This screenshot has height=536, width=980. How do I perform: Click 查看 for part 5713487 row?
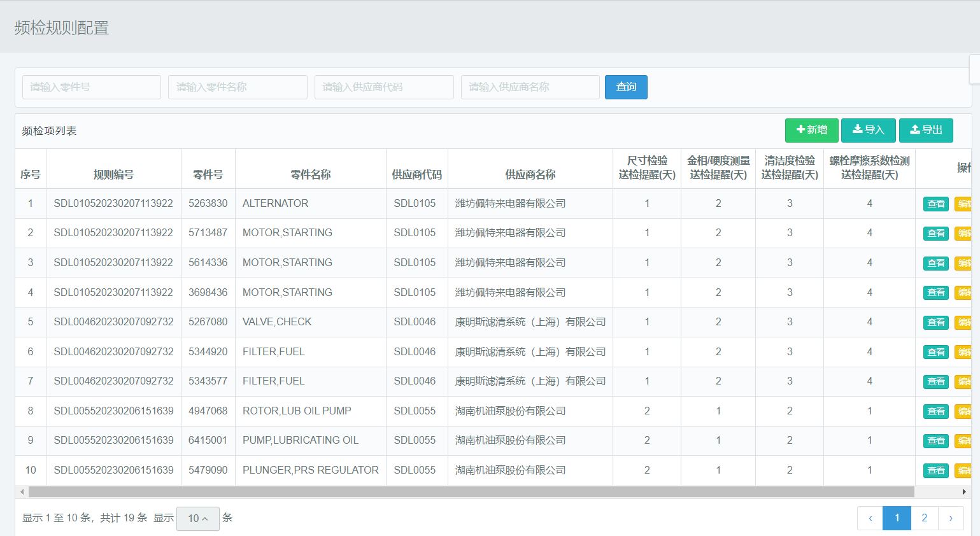tap(936, 233)
